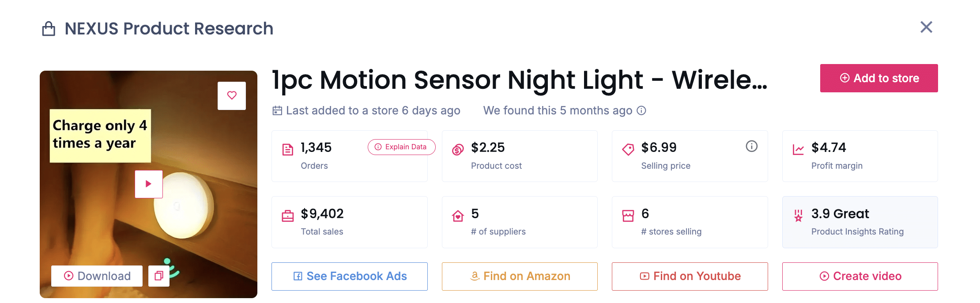This screenshot has height=303, width=980.
Task: Click the Explain Data pill near Orders
Action: 401,147
